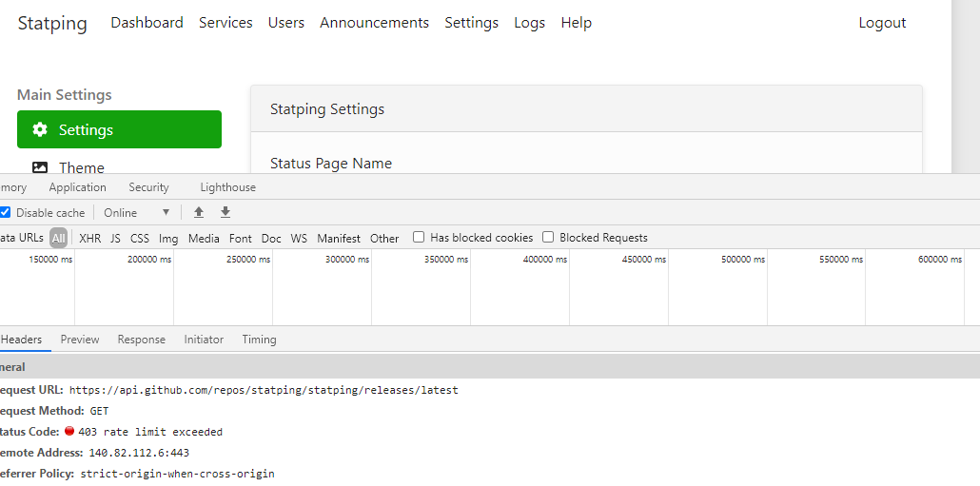Click the Settings gear icon in sidebar
Viewport: 980px width, 486px height.
[x=40, y=129]
